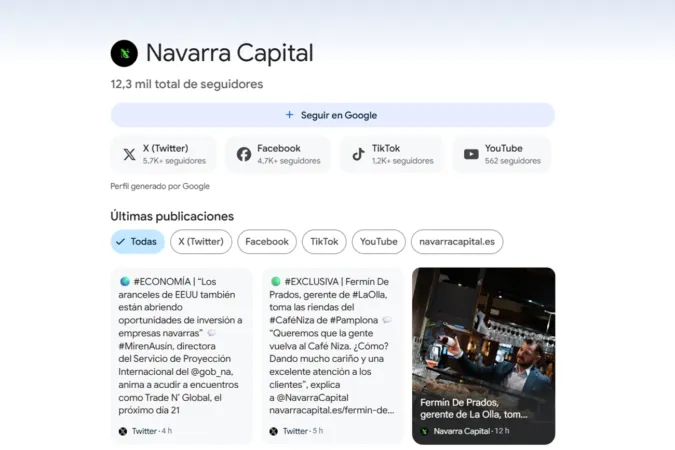Click the globe emoji before #ECONOMÍA

(x=125, y=282)
